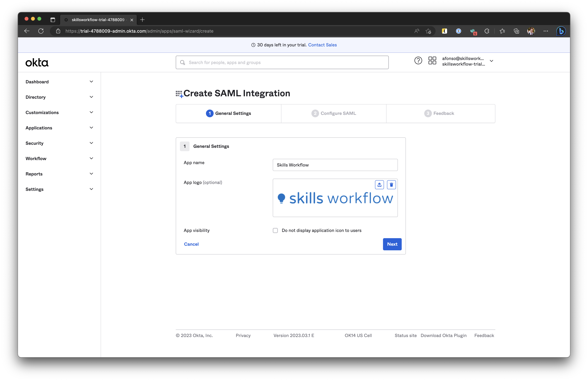Open the browser profile avatar
588x381 pixels.
531,31
